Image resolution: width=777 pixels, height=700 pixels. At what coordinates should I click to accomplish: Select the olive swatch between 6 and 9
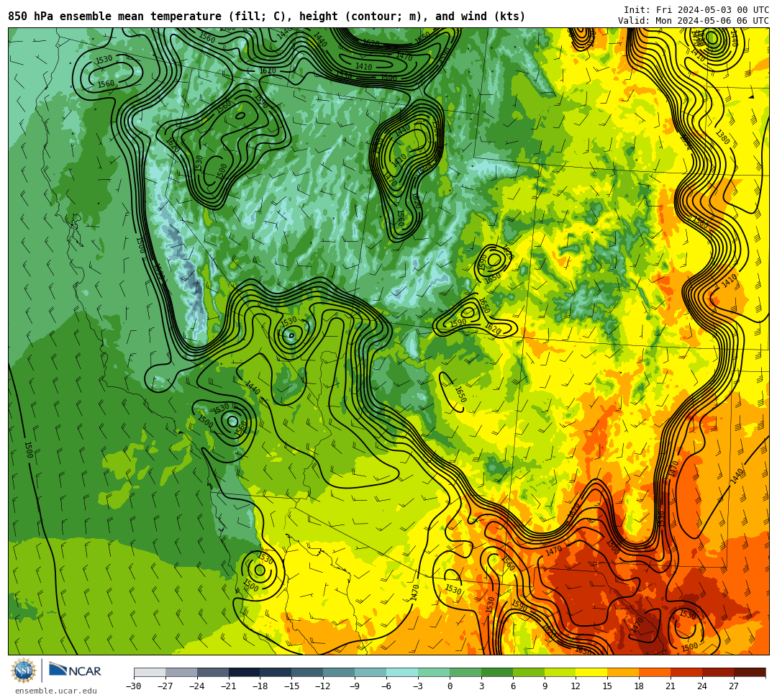[529, 672]
